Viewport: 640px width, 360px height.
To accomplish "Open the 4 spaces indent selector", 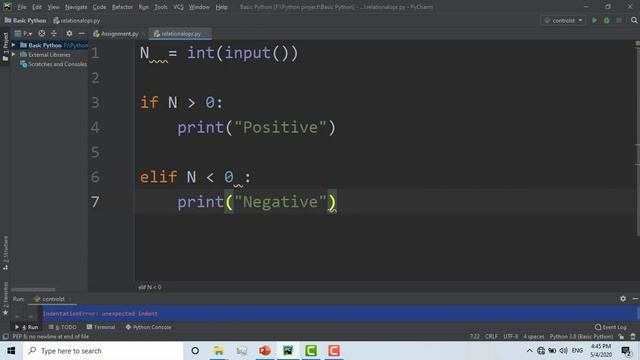I will click(533, 337).
